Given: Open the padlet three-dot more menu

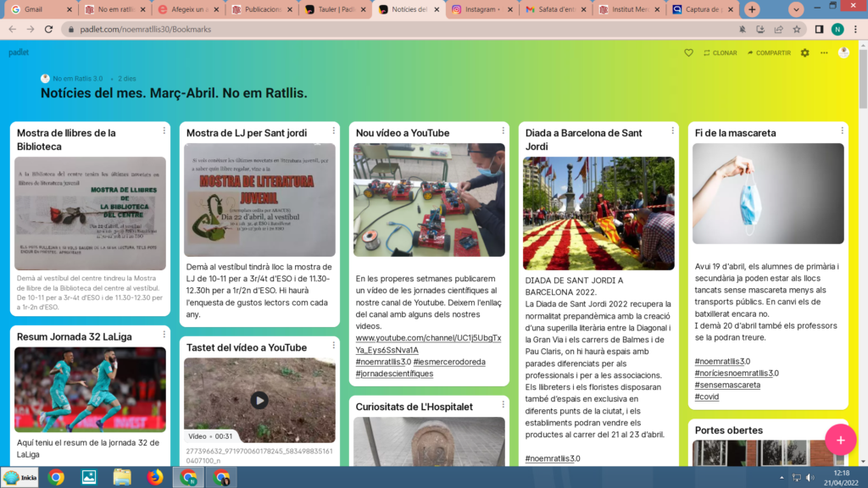Looking at the screenshot, I should (x=823, y=53).
